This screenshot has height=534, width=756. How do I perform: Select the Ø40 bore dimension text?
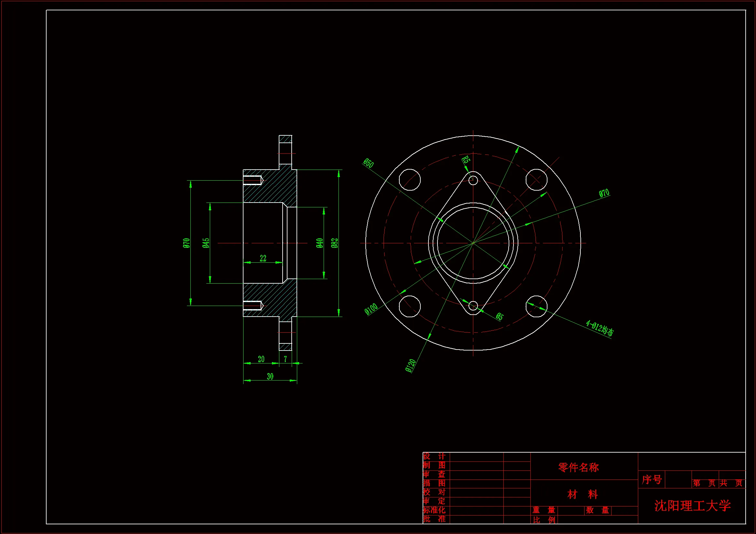pyautogui.click(x=319, y=243)
